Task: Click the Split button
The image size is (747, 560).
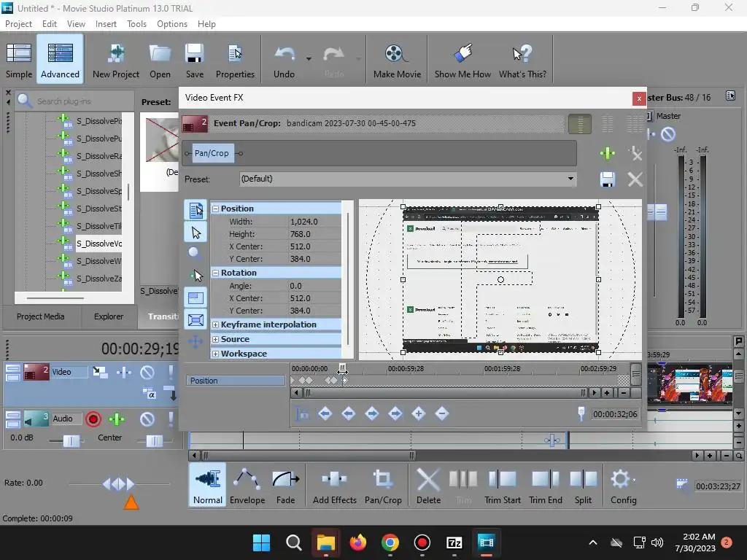Action: pyautogui.click(x=583, y=486)
